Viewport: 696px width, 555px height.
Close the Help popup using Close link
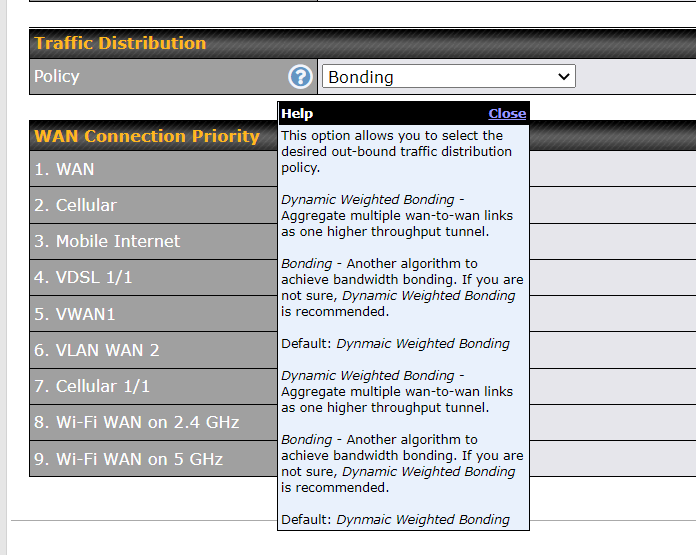[507, 114]
